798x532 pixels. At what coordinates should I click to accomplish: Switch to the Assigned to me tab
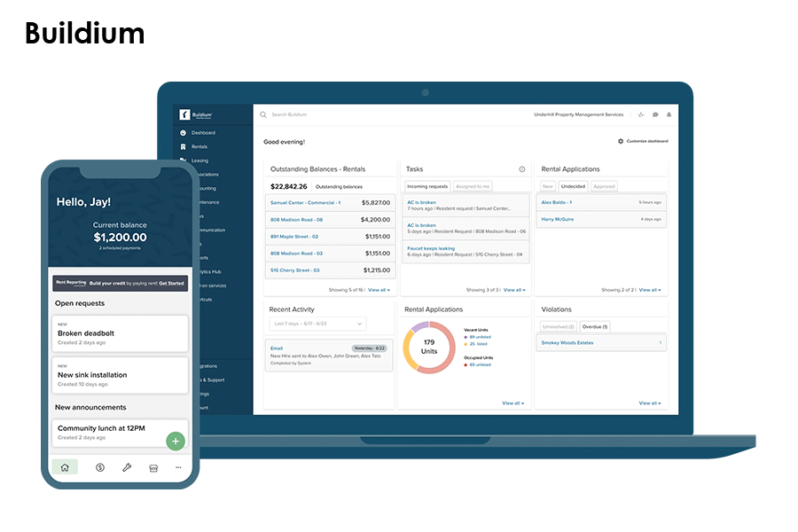[x=473, y=186]
